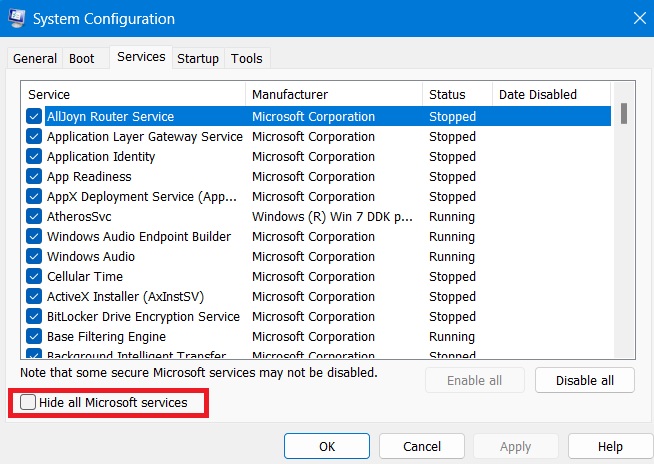Click the services list scrollbar thumb
The image size is (654, 464).
pyautogui.click(x=624, y=113)
